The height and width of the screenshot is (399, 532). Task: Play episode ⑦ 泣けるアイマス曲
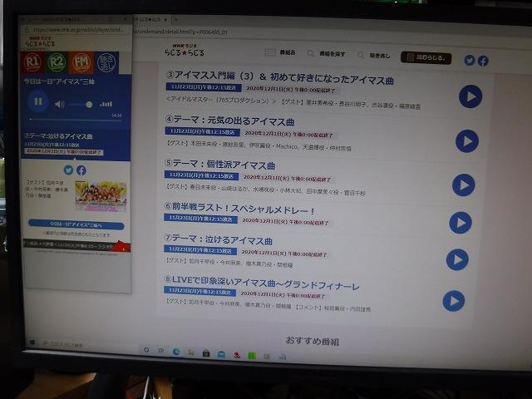457,259
